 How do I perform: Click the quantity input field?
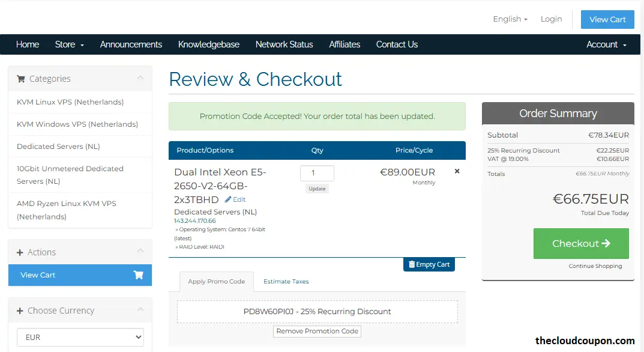click(x=317, y=173)
